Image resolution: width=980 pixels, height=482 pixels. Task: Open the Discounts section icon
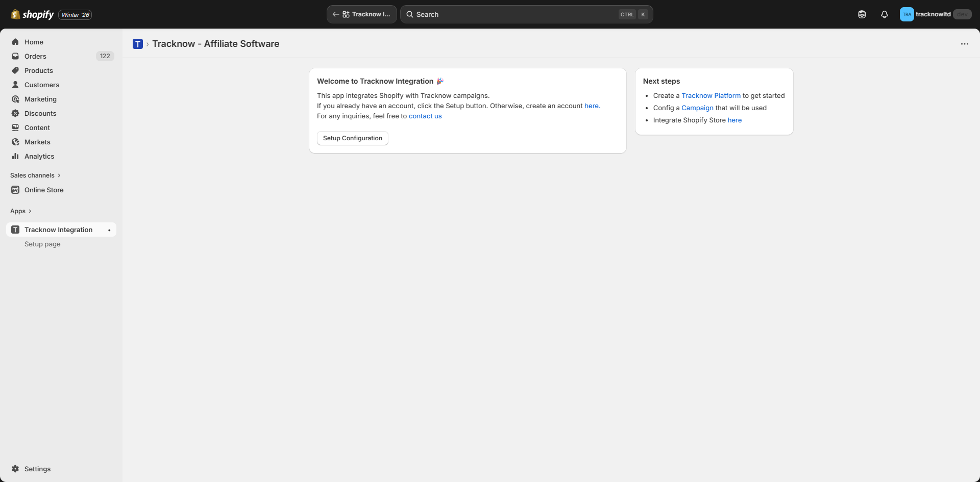[15, 113]
